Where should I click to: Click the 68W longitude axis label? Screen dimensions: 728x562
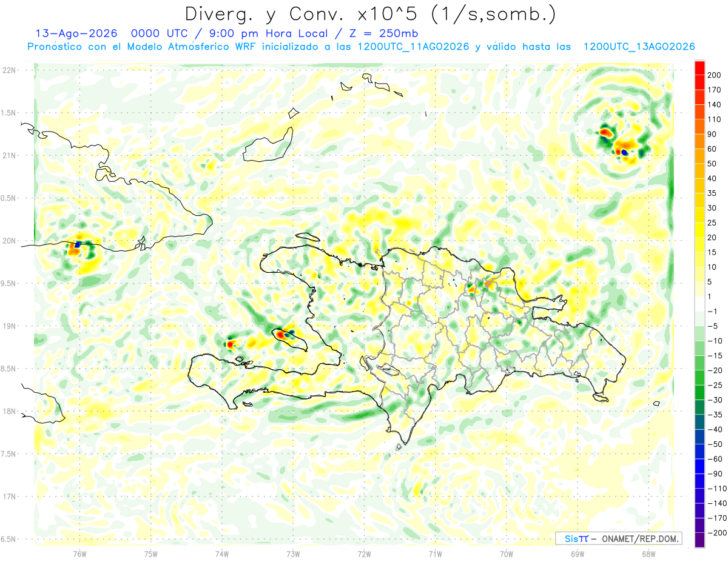649,554
